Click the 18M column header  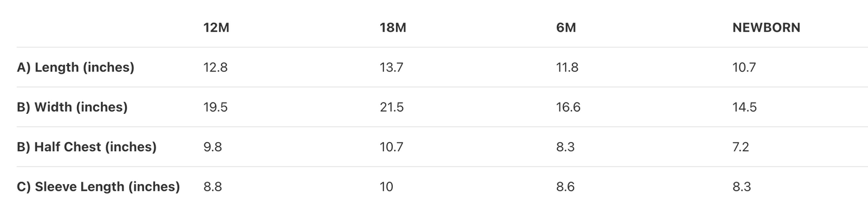pos(393,28)
